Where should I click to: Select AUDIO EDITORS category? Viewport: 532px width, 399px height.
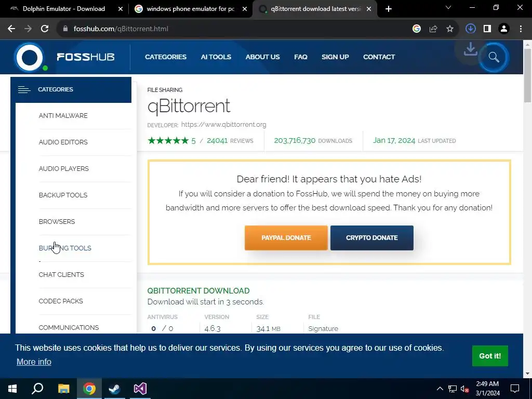(x=63, y=142)
